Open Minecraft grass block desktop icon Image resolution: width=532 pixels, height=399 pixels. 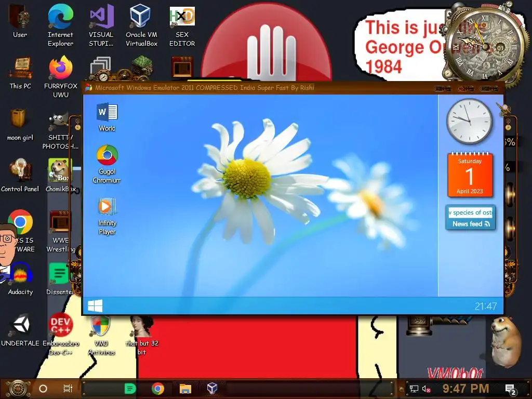(x=141, y=68)
